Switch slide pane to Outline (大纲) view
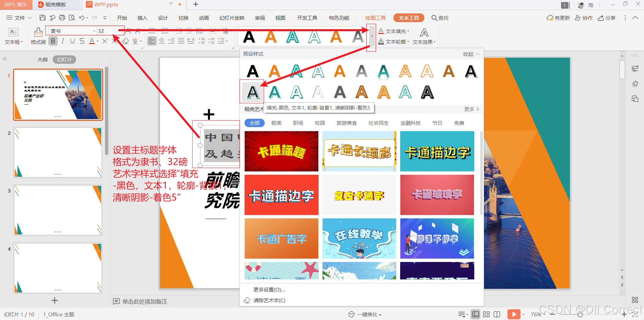The height and width of the screenshot is (320, 644). coord(42,59)
